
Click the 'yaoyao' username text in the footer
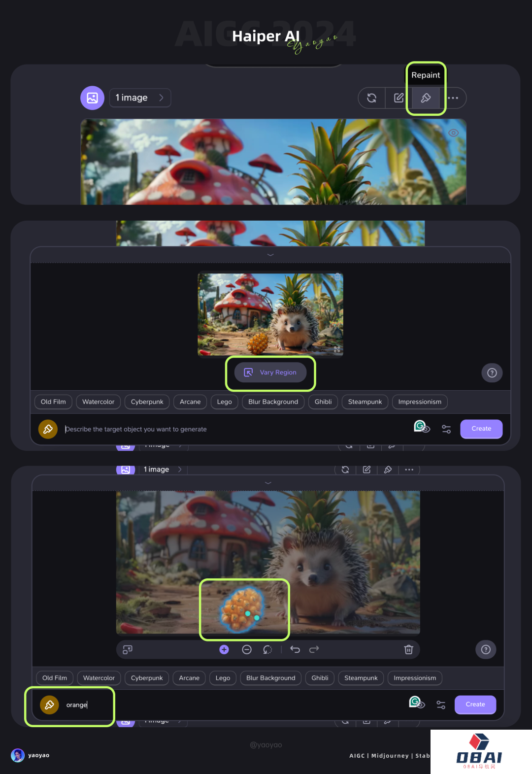[x=39, y=755]
